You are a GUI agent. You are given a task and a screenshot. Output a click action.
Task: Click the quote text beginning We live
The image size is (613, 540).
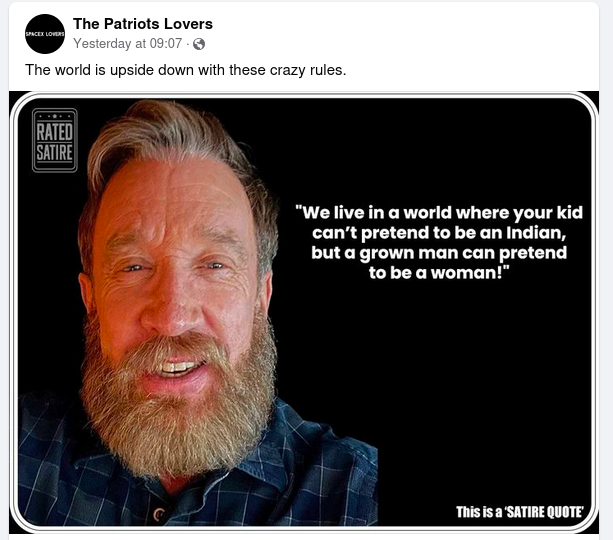click(x=439, y=242)
